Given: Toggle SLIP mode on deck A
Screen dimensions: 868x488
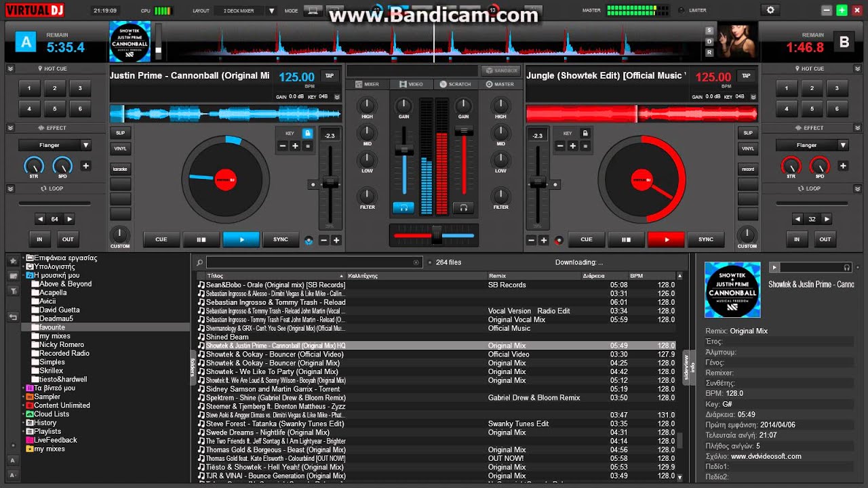Looking at the screenshot, I should 120,133.
